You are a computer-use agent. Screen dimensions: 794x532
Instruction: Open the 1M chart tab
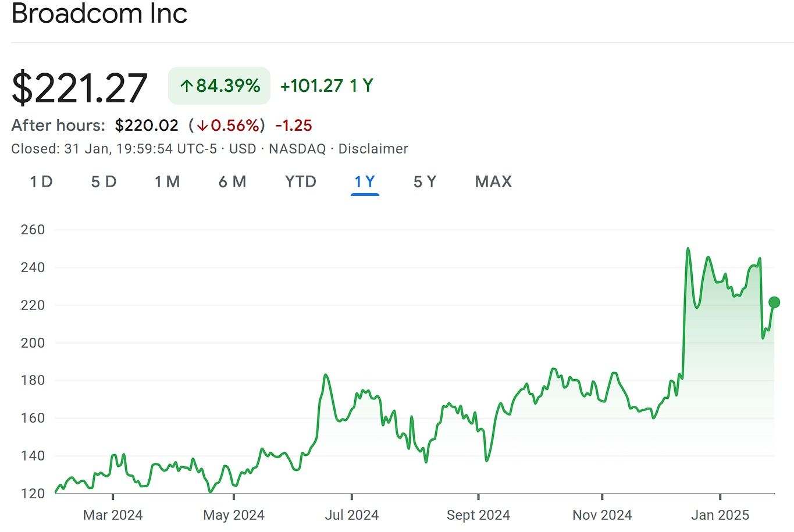point(167,181)
